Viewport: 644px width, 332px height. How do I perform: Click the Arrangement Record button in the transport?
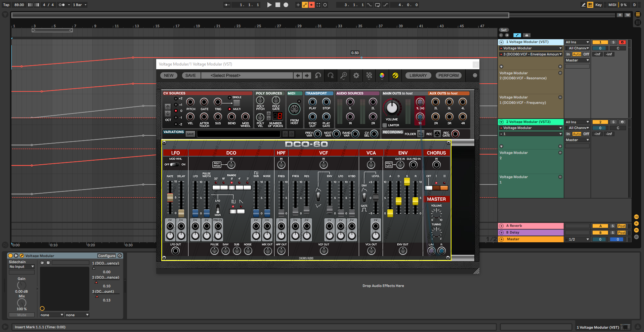(286, 5)
